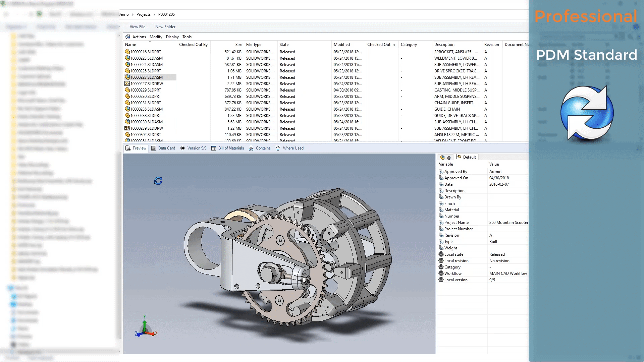Screen dimensions: 644x362
Task: Click the MAIN CAD Workflow value
Action: click(508, 274)
